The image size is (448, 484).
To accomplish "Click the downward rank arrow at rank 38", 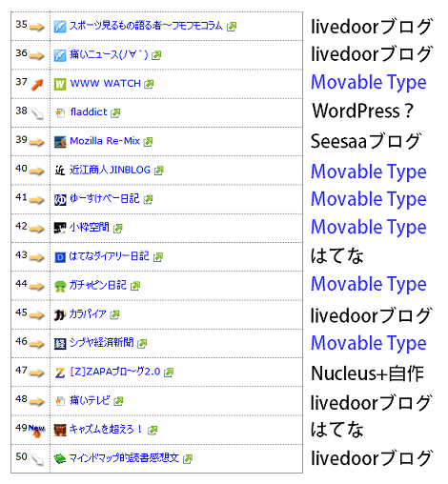I will pyautogui.click(x=38, y=113).
